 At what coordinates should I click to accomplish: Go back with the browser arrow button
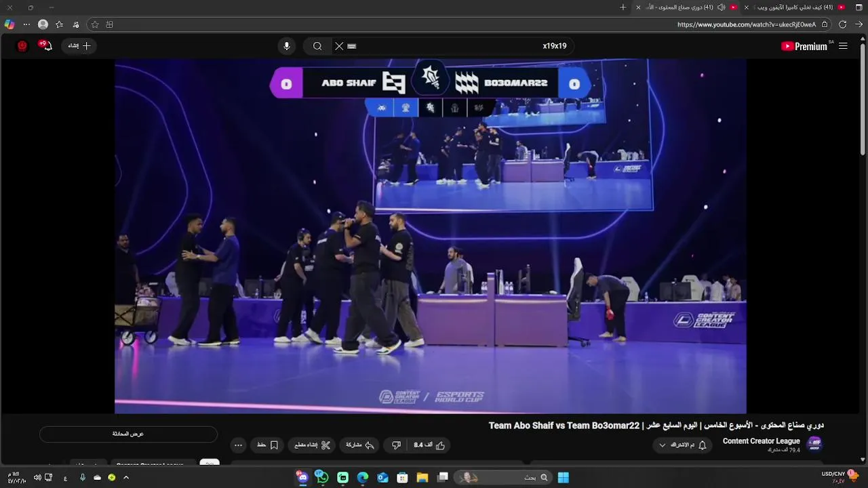click(x=859, y=24)
